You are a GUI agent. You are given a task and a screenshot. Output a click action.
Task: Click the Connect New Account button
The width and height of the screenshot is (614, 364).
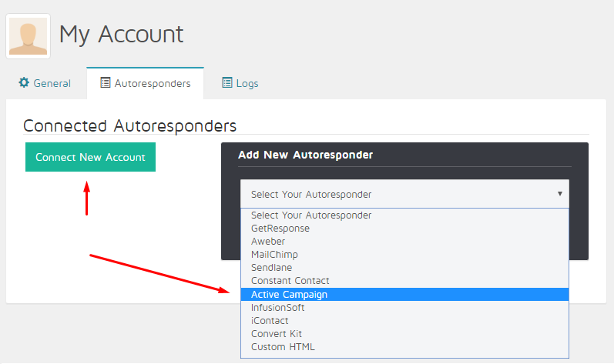tap(90, 157)
